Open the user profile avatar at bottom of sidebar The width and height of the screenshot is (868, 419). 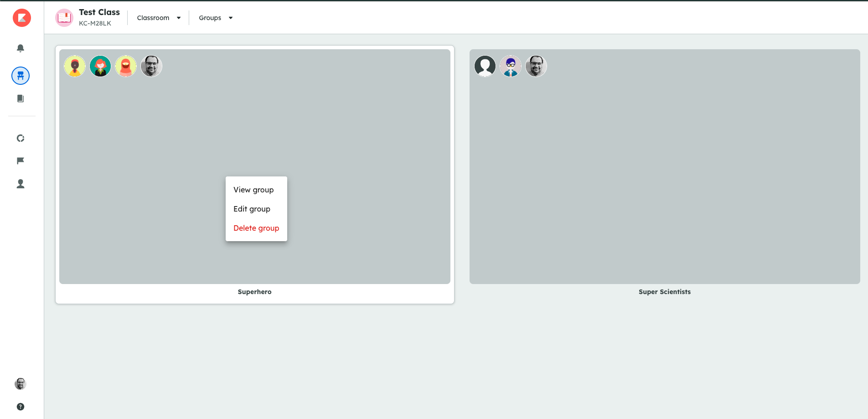point(21,384)
